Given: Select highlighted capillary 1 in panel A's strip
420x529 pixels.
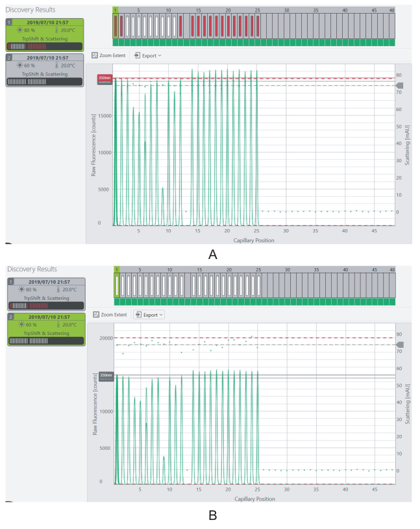Looking at the screenshot, I should (116, 26).
